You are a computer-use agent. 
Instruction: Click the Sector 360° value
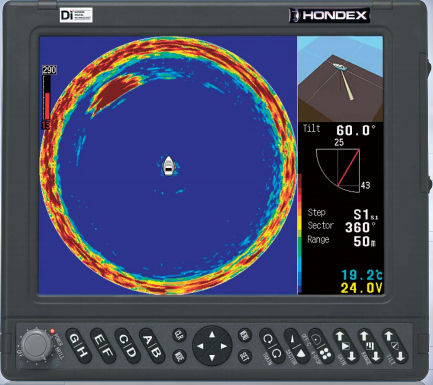pos(360,227)
